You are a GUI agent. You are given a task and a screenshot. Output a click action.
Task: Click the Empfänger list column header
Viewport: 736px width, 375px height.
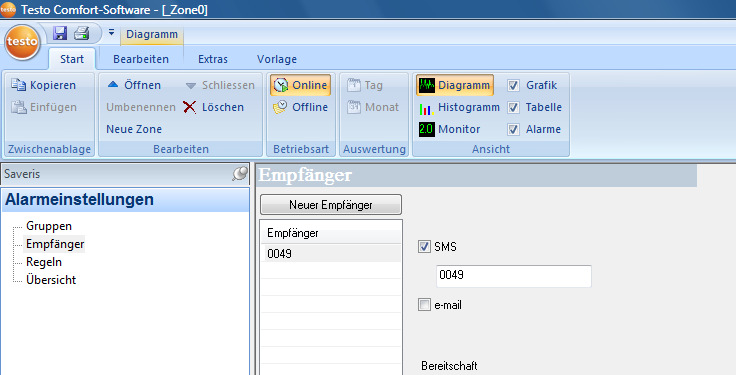(331, 233)
